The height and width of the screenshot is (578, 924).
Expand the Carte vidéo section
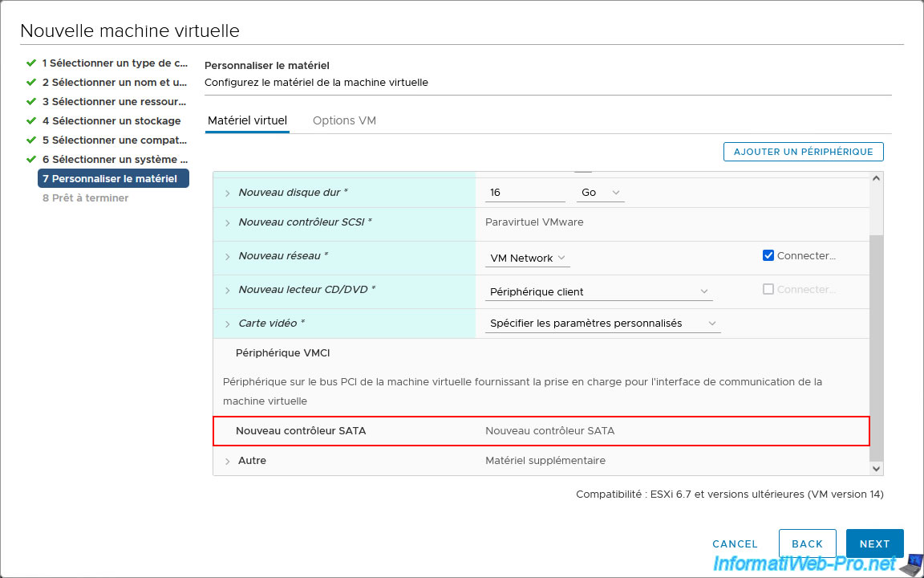pos(228,324)
